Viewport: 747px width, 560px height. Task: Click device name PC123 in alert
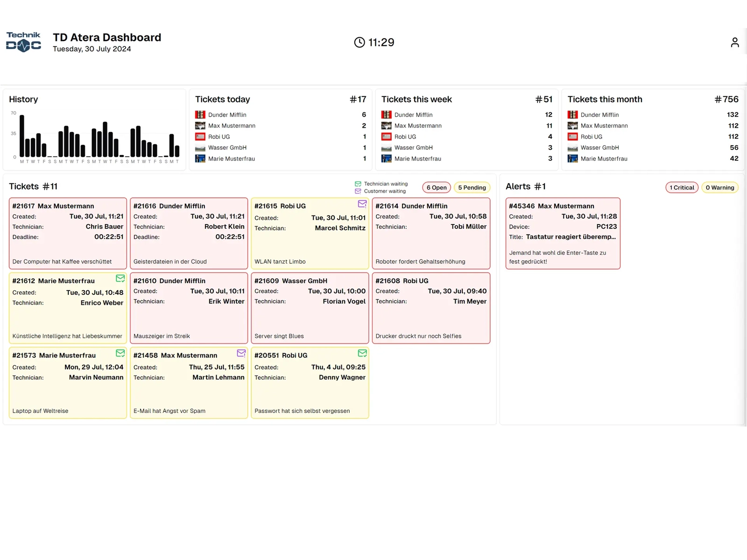tap(606, 227)
